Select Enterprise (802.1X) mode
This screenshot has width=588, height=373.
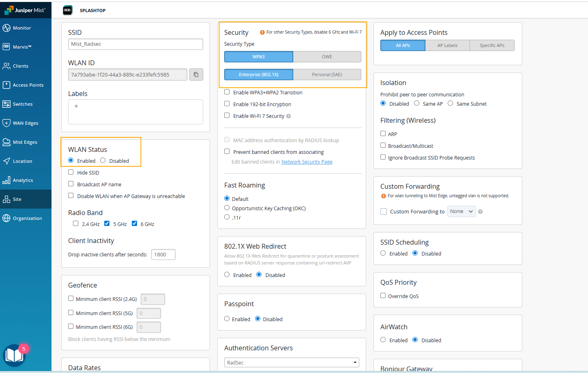[259, 75]
